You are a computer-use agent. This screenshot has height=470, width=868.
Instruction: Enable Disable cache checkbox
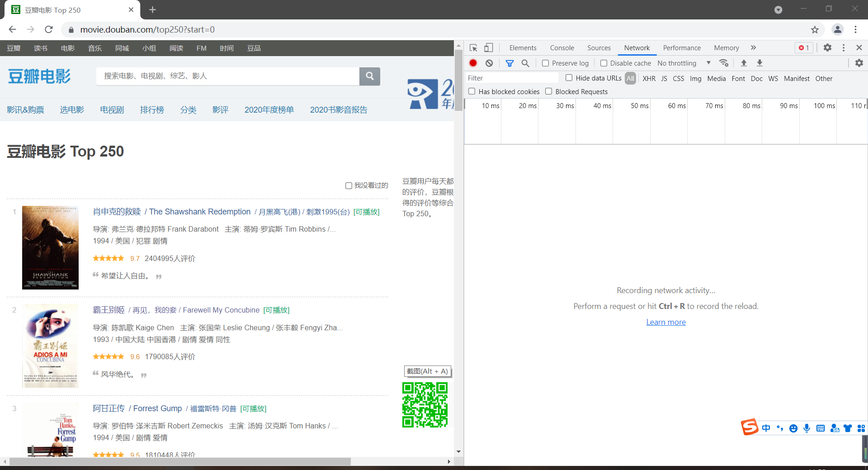(604, 63)
